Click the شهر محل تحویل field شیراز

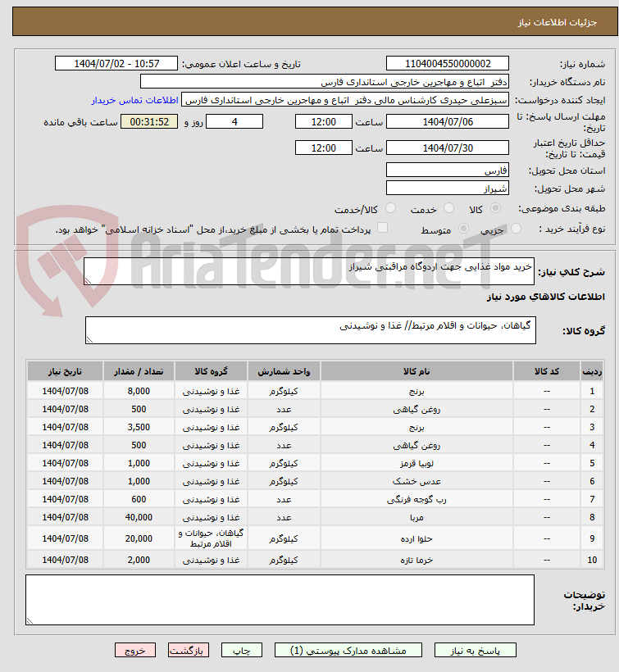tap(448, 188)
